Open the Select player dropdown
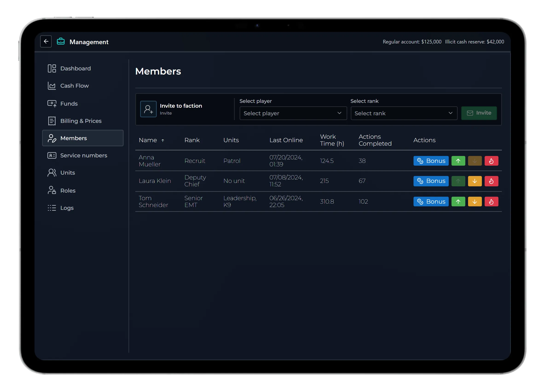This screenshot has width=544, height=392. click(293, 113)
